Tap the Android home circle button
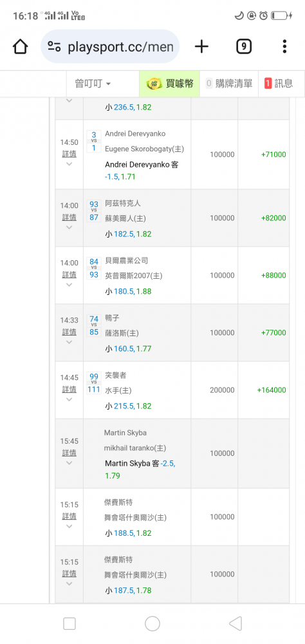The image size is (305, 644). coord(152,623)
